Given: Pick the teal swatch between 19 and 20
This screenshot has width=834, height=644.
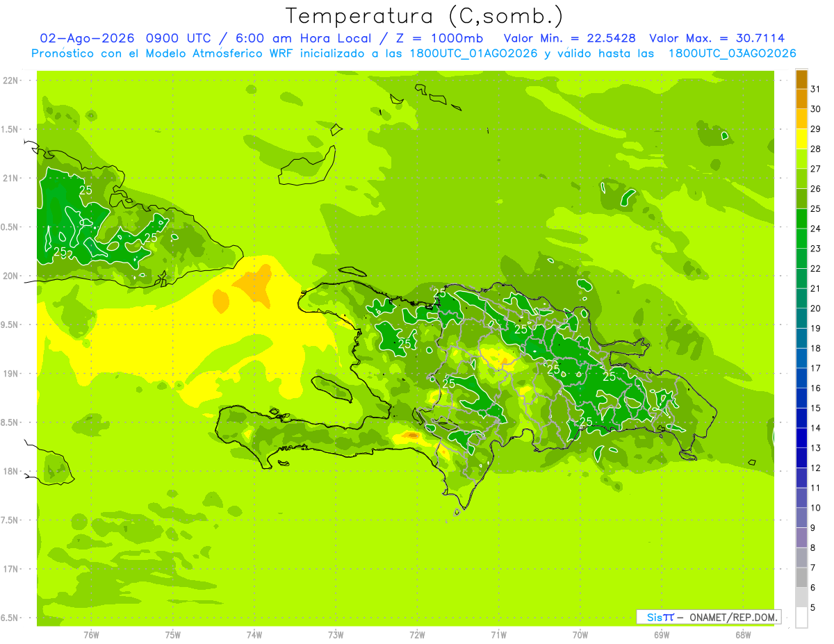Looking at the screenshot, I should coord(802,318).
